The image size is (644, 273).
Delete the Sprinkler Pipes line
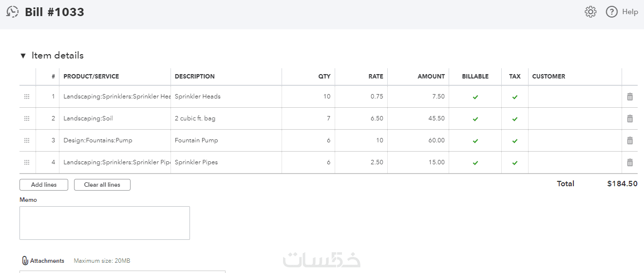coord(630,162)
